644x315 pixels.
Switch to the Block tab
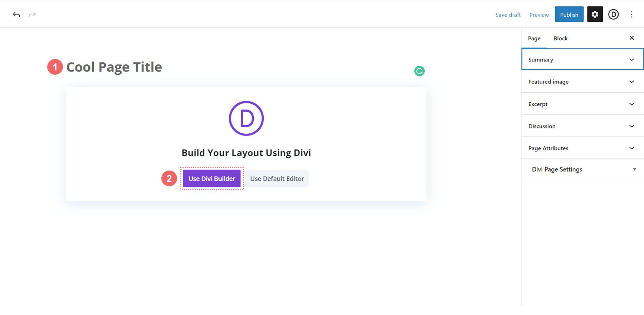tap(561, 38)
